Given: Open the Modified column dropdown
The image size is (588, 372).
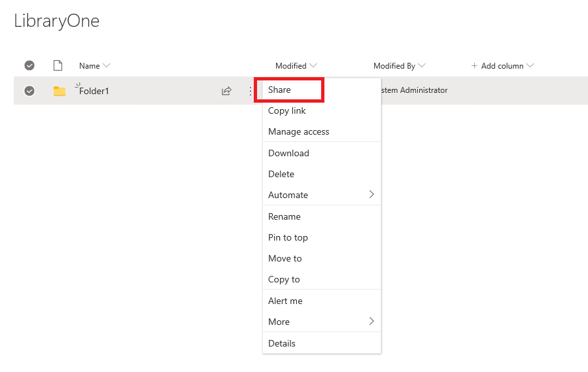Looking at the screenshot, I should (x=313, y=65).
